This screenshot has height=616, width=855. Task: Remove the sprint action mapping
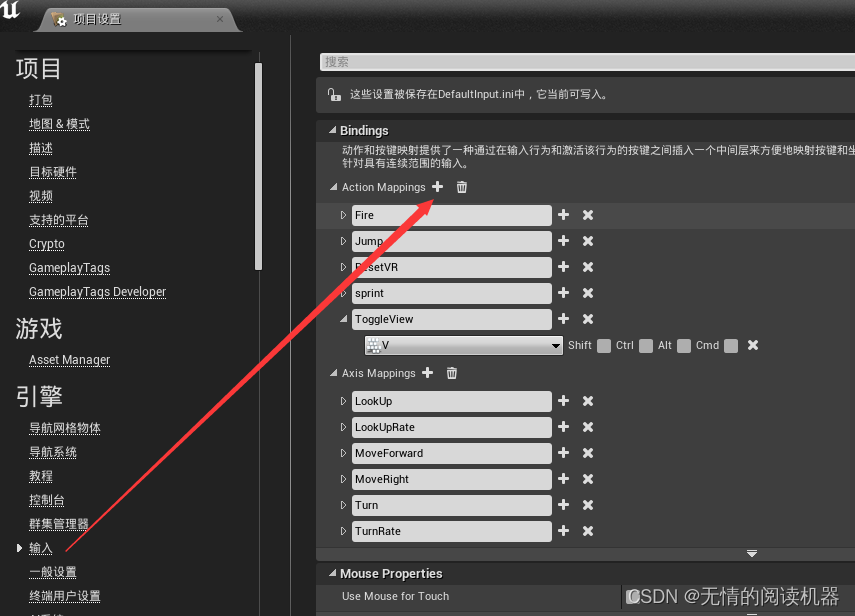pos(587,293)
